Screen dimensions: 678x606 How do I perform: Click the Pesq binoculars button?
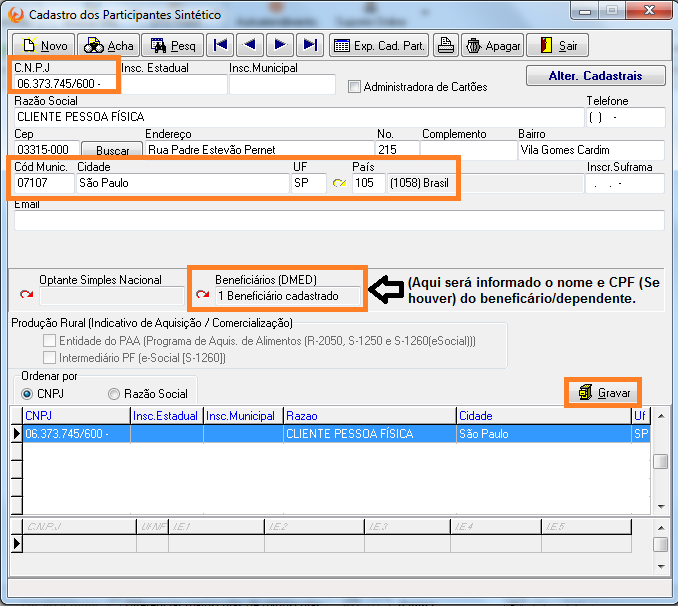(x=173, y=46)
